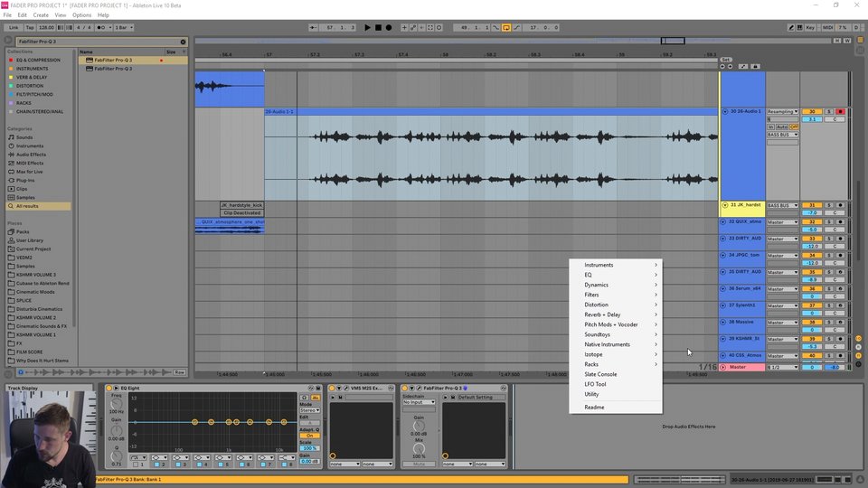The image size is (868, 488).
Task: Click the EQ Eight Freq knob
Action: 116,403
